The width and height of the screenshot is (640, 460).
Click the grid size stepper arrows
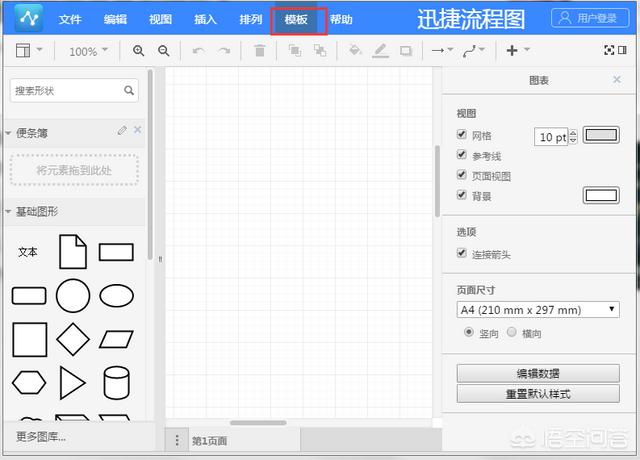coord(573,136)
